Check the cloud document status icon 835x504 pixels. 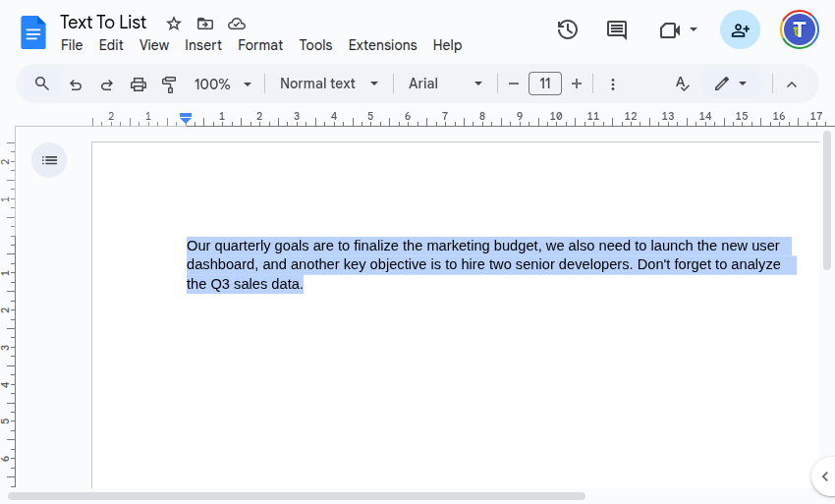point(237,24)
